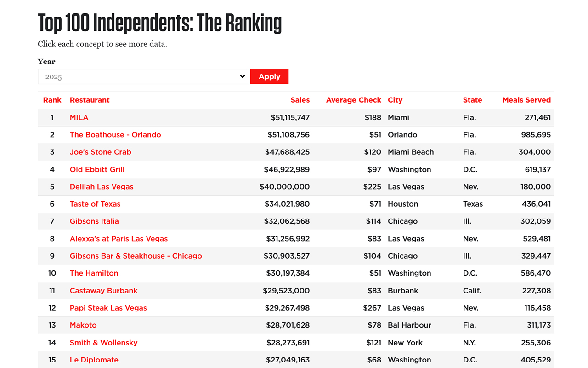Sort by the Sales column header
The width and height of the screenshot is (588, 368).
pos(300,100)
